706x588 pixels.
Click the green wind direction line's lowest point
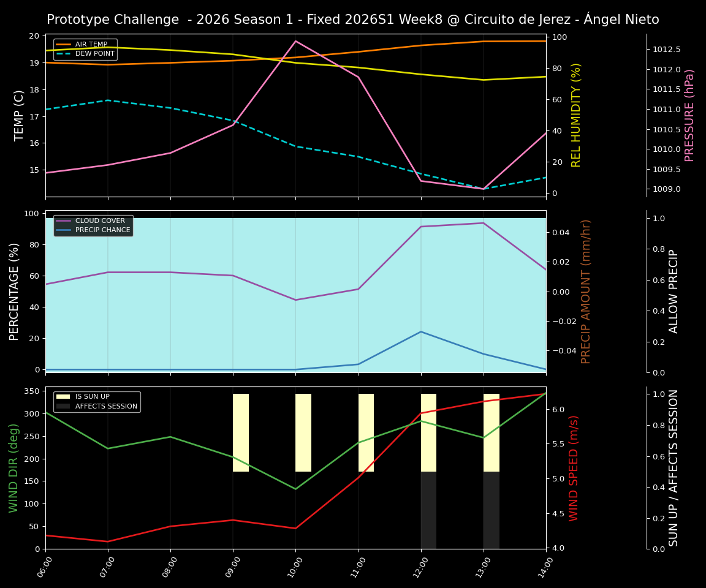click(295, 488)
